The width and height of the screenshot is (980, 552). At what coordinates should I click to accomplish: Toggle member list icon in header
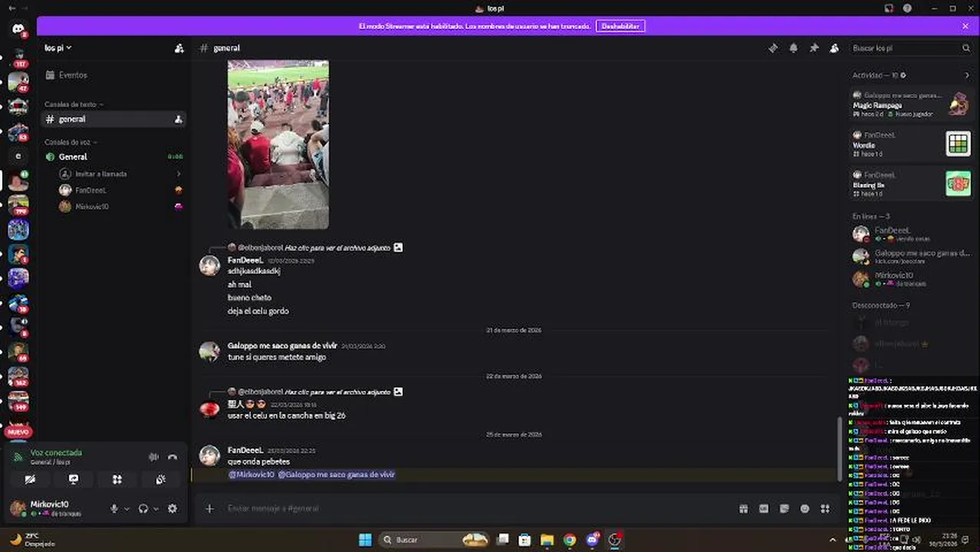(x=834, y=48)
